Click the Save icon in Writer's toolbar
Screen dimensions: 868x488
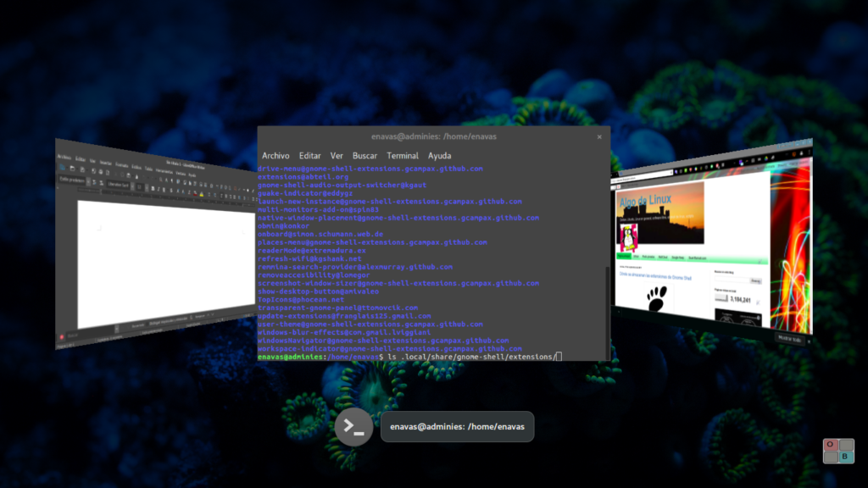pos(82,170)
